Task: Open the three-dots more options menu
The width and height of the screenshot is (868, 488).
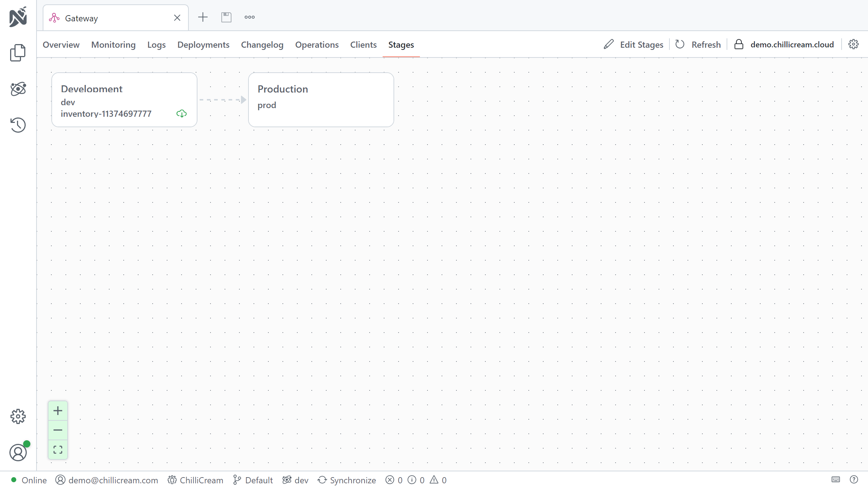Action: (250, 17)
